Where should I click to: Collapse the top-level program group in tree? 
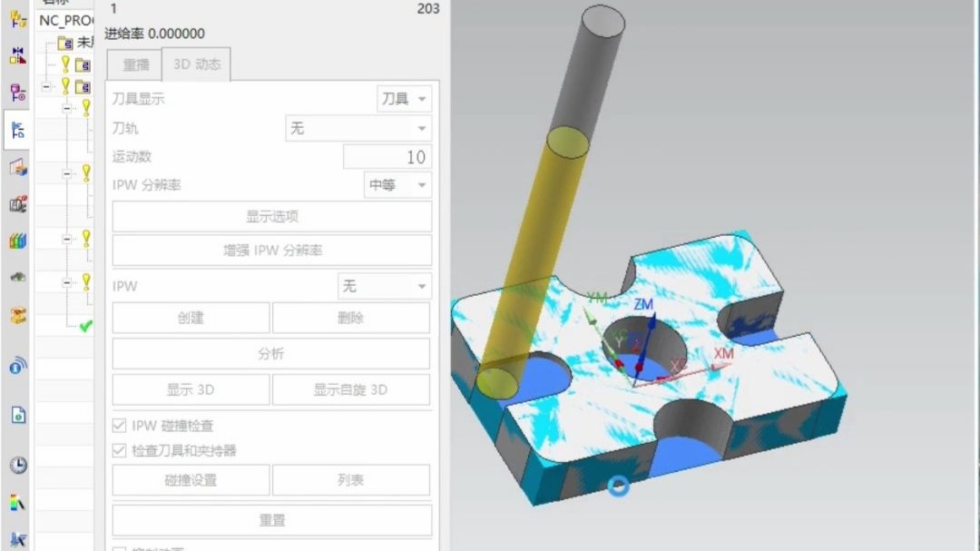point(46,86)
